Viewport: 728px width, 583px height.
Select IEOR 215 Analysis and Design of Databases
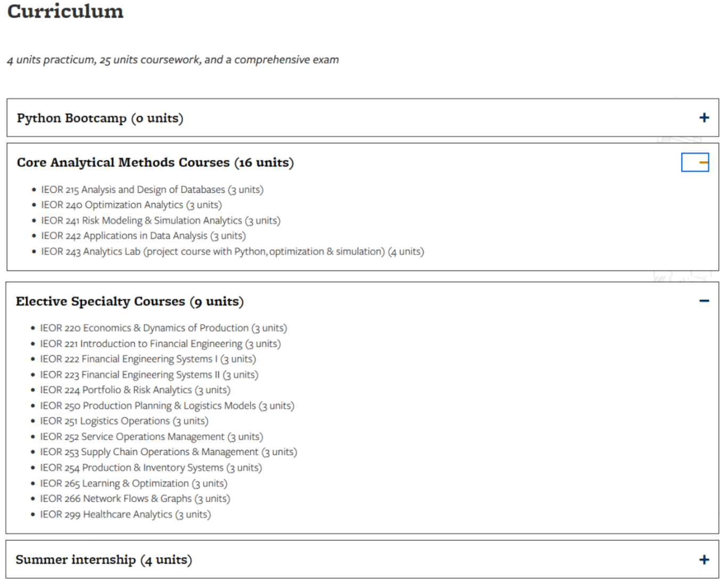(152, 190)
